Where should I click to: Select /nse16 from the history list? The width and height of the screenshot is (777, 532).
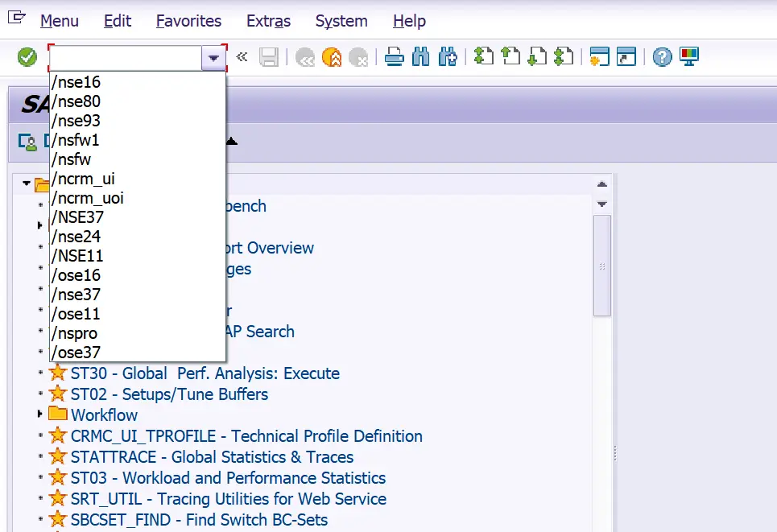click(138, 82)
